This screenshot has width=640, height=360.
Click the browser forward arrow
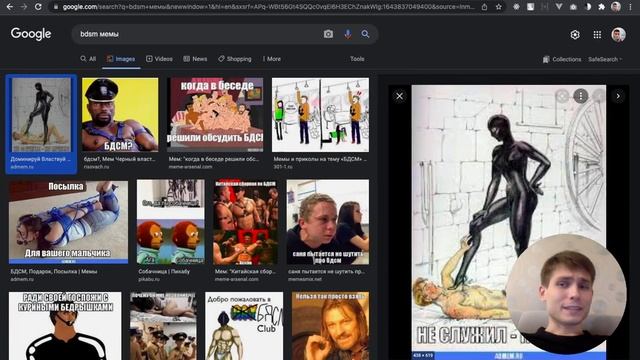tap(24, 7)
